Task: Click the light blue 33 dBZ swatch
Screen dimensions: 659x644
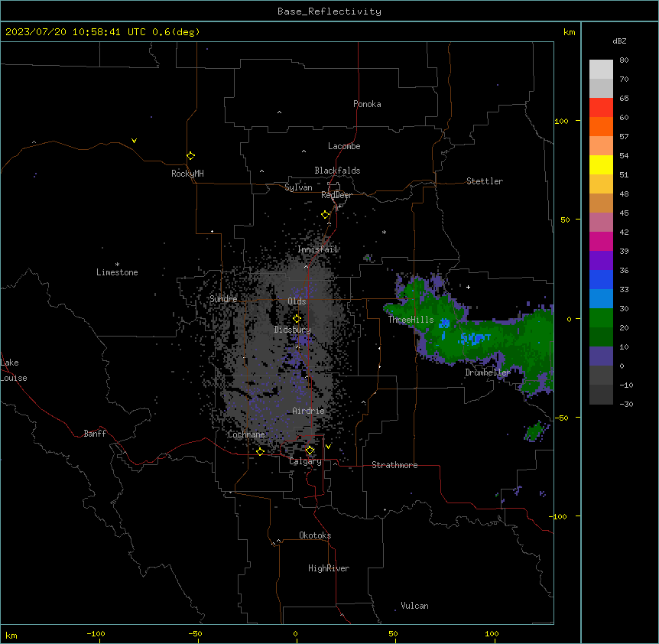Action: click(x=601, y=298)
